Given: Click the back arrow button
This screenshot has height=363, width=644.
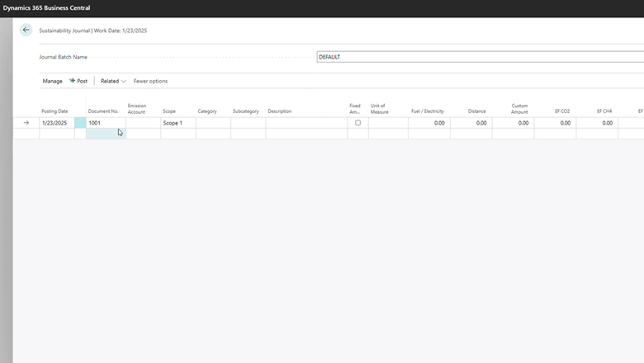Looking at the screenshot, I should click(26, 30).
